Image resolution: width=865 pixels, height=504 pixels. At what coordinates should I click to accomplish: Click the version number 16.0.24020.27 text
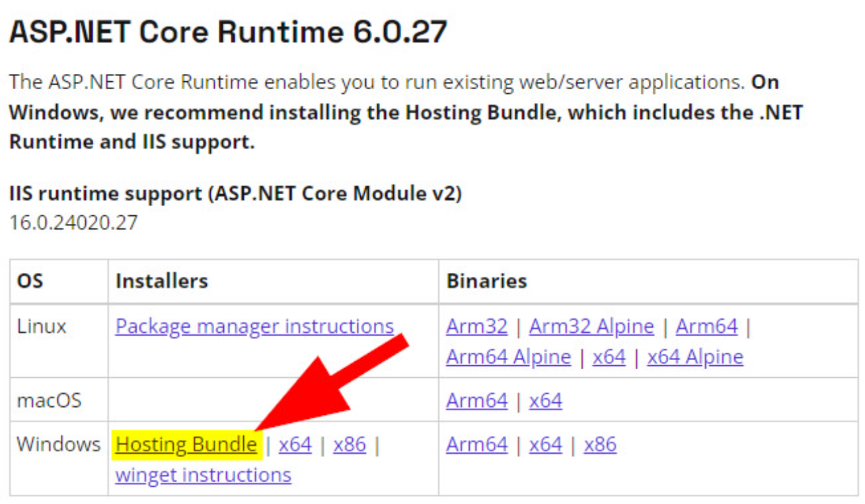(x=73, y=223)
